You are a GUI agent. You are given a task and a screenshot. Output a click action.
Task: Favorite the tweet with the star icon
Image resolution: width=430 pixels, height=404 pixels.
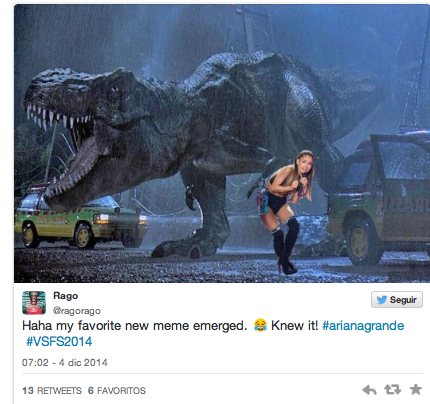416,389
